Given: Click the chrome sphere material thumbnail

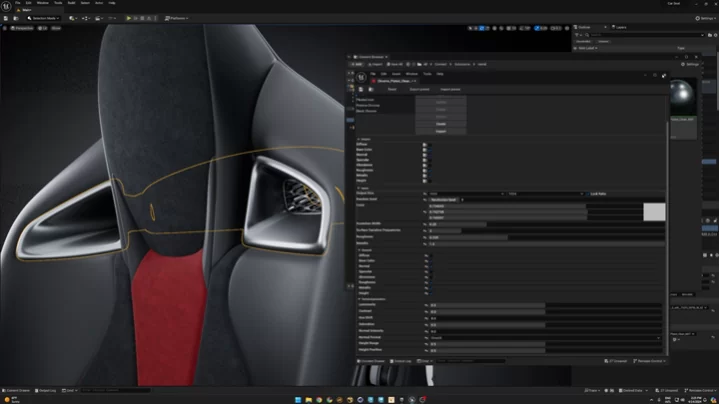Looking at the screenshot, I should coord(682,96).
